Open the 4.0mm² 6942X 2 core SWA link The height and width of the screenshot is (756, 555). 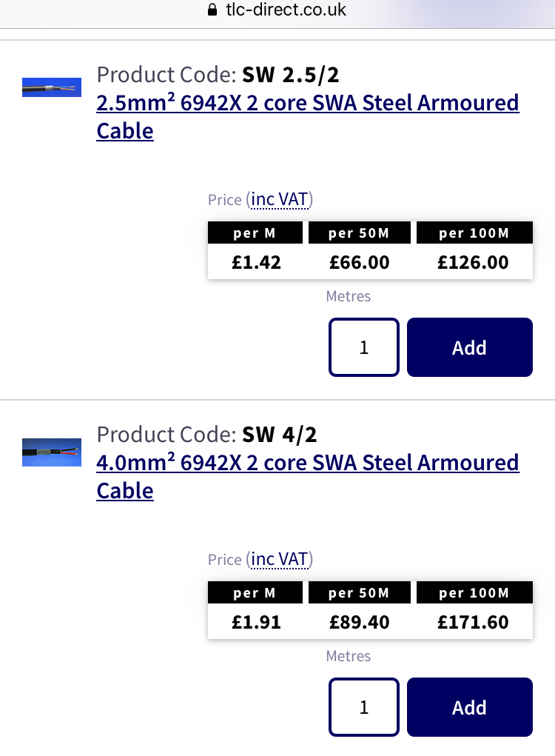point(307,463)
